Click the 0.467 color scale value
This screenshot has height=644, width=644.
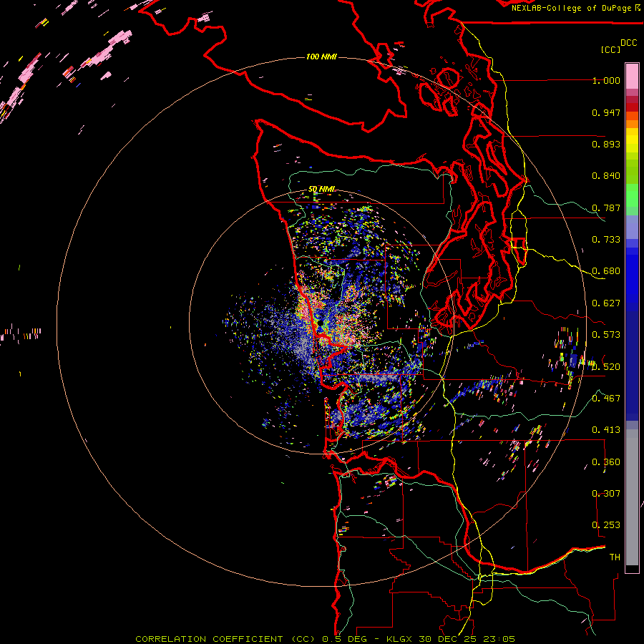pos(606,399)
